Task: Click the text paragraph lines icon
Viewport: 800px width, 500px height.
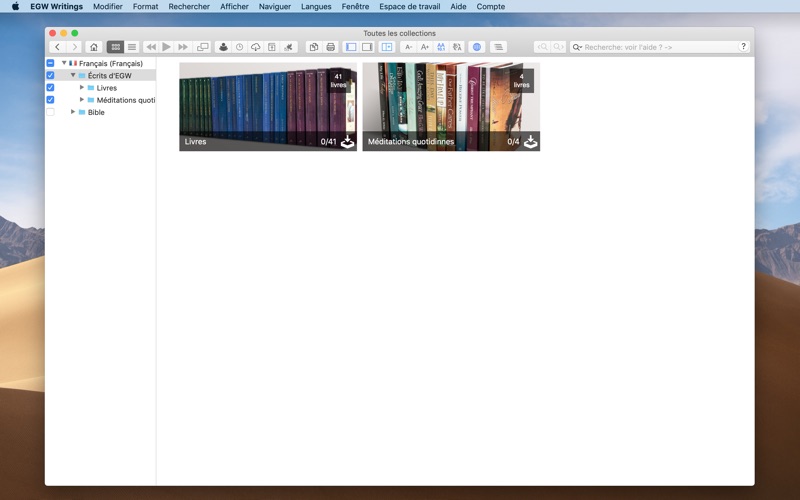Action: pyautogui.click(x=498, y=47)
